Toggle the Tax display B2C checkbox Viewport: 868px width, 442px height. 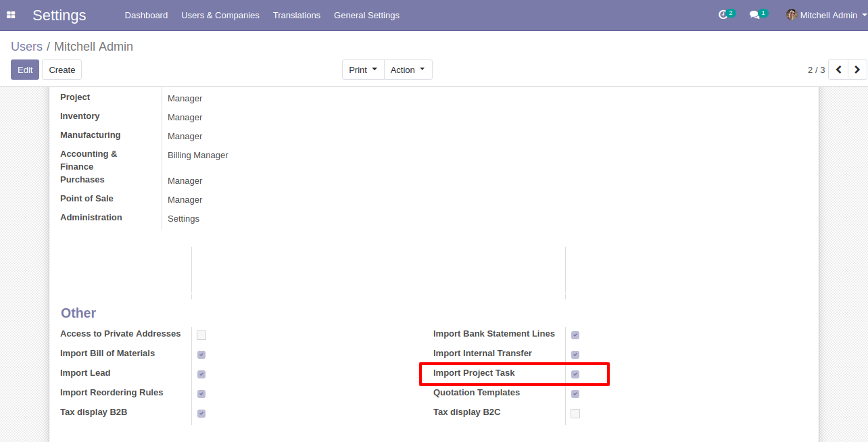[575, 414]
